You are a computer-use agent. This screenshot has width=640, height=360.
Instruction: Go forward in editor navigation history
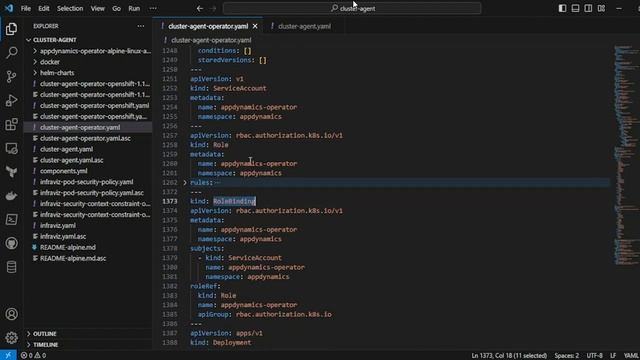(213, 8)
